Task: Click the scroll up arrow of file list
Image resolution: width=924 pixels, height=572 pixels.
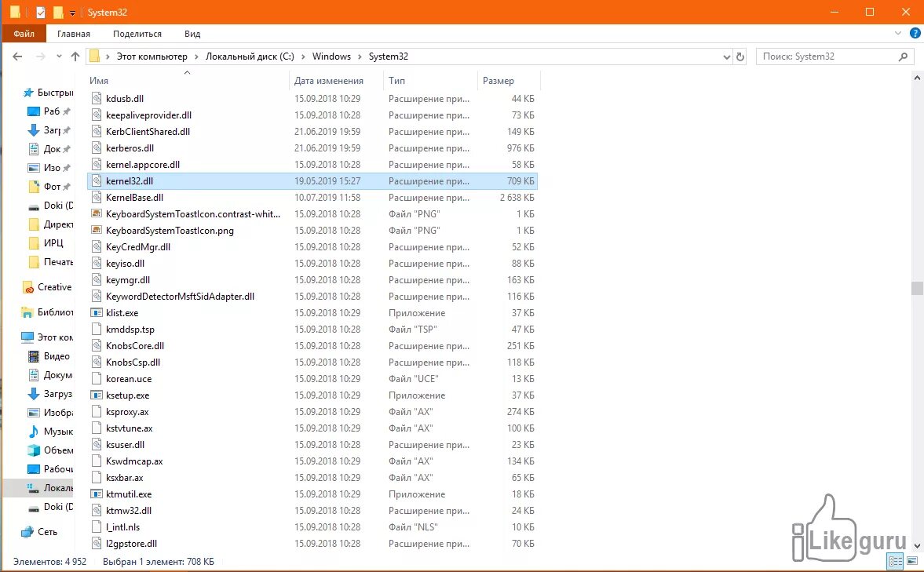Action: (917, 78)
